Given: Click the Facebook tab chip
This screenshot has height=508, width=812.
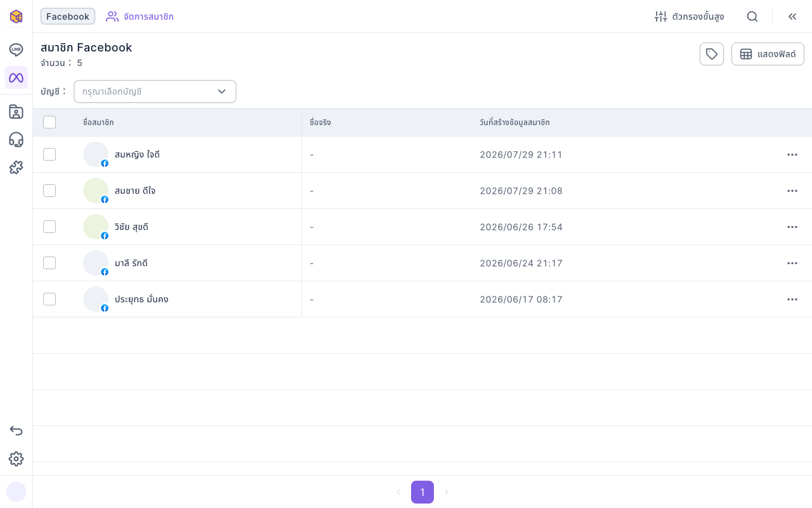Looking at the screenshot, I should click(68, 17).
